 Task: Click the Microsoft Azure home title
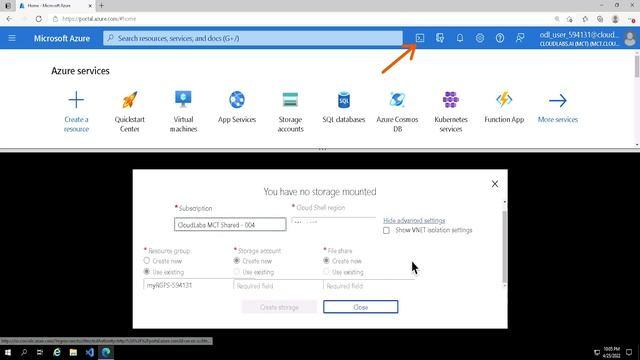click(x=62, y=38)
